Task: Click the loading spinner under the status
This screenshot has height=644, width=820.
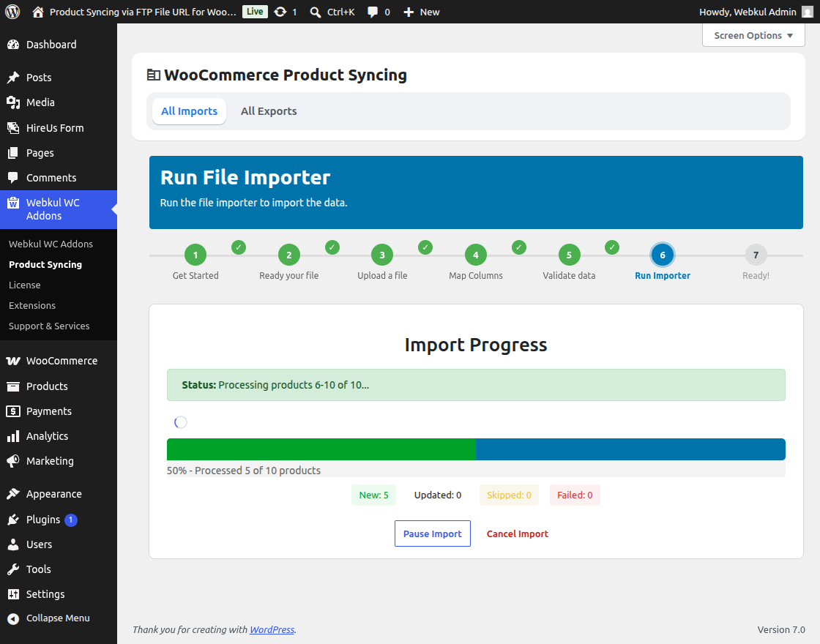Action: pos(180,422)
